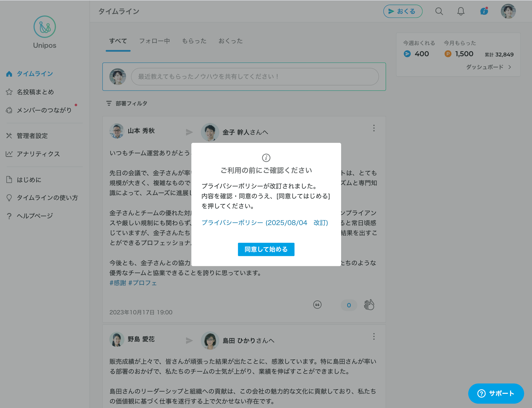Click #感謝 hashtag

(118, 283)
